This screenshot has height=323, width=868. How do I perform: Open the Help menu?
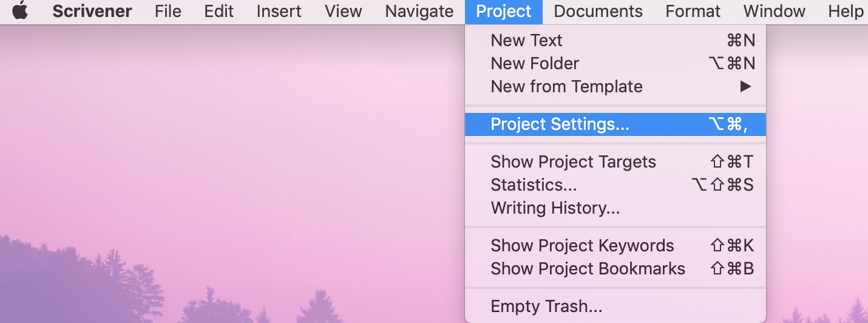click(x=845, y=11)
